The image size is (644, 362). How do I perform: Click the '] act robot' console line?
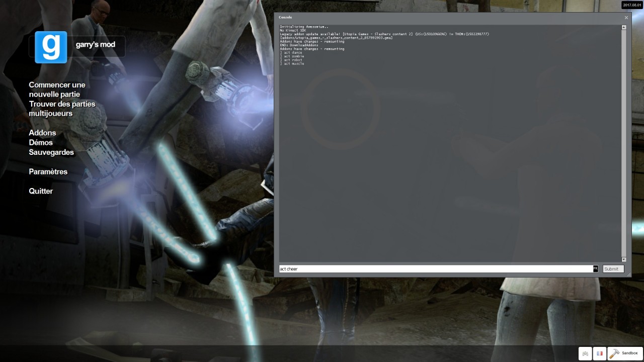click(x=291, y=60)
